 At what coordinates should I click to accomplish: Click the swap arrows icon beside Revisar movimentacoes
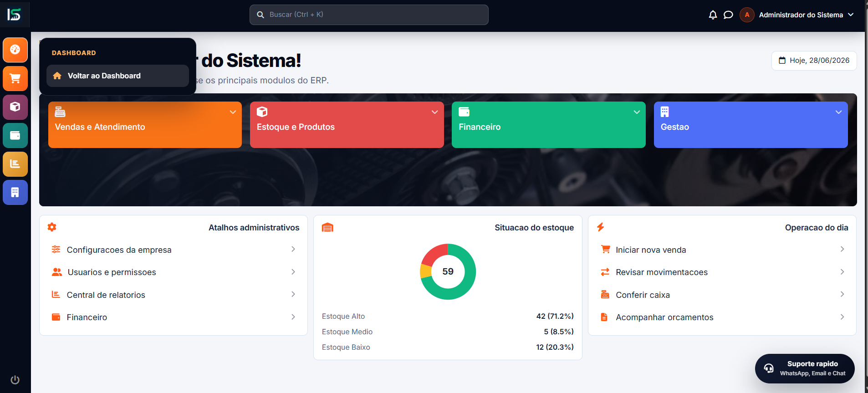[x=605, y=272]
